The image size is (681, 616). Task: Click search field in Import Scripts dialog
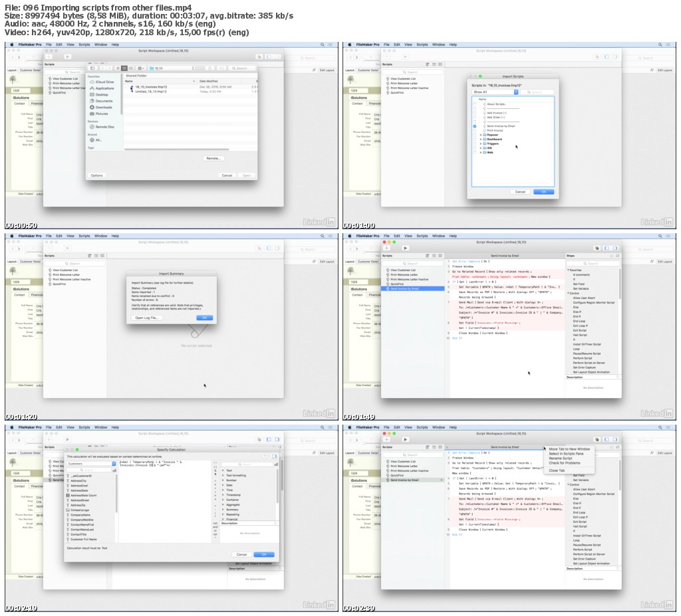point(537,92)
